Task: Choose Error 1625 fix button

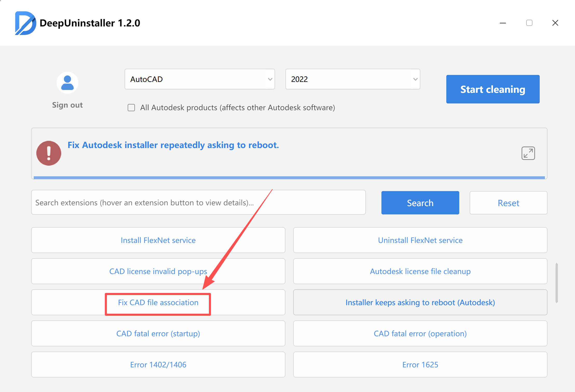Action: 420,365
